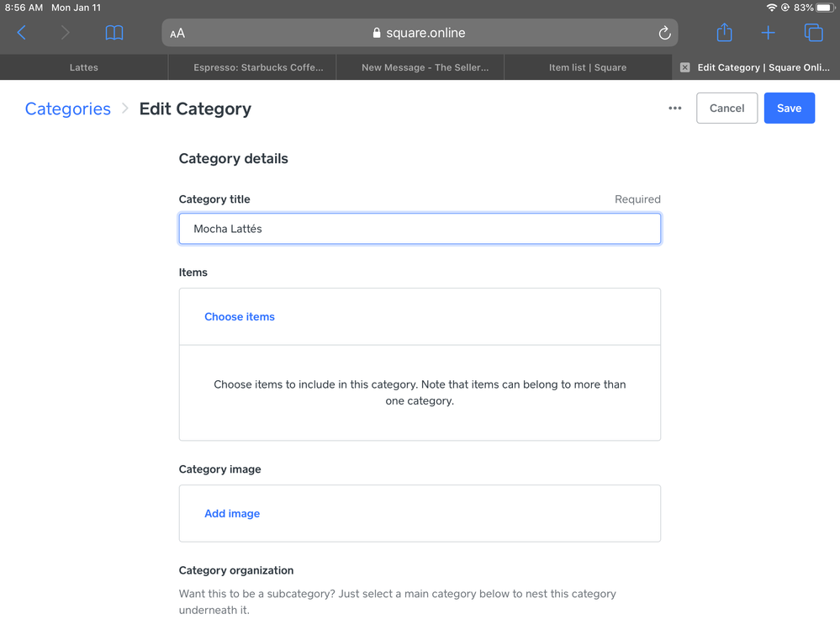840x630 pixels.
Task: Tap Safari's back arrow
Action: 22,33
